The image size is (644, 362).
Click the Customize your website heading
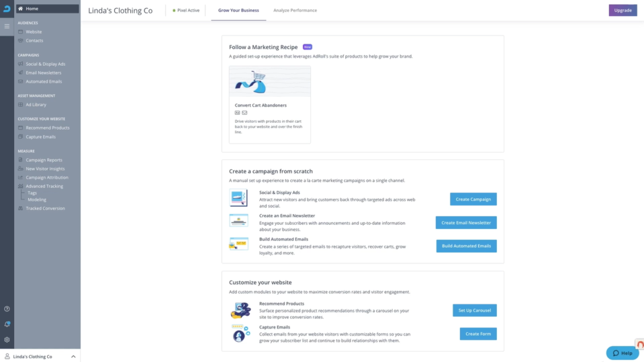261,283
